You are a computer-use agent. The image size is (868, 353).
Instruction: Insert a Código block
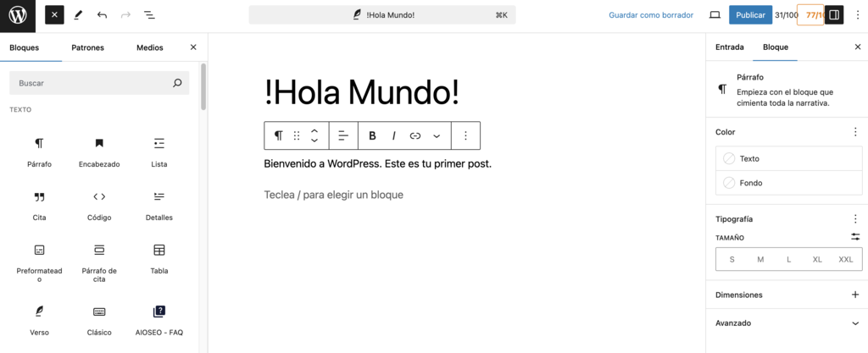(99, 207)
